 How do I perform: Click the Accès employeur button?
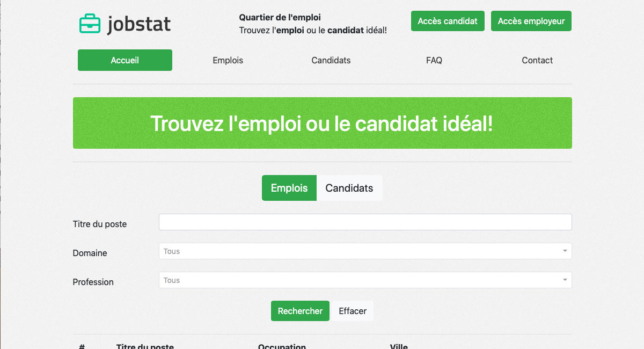click(x=531, y=20)
